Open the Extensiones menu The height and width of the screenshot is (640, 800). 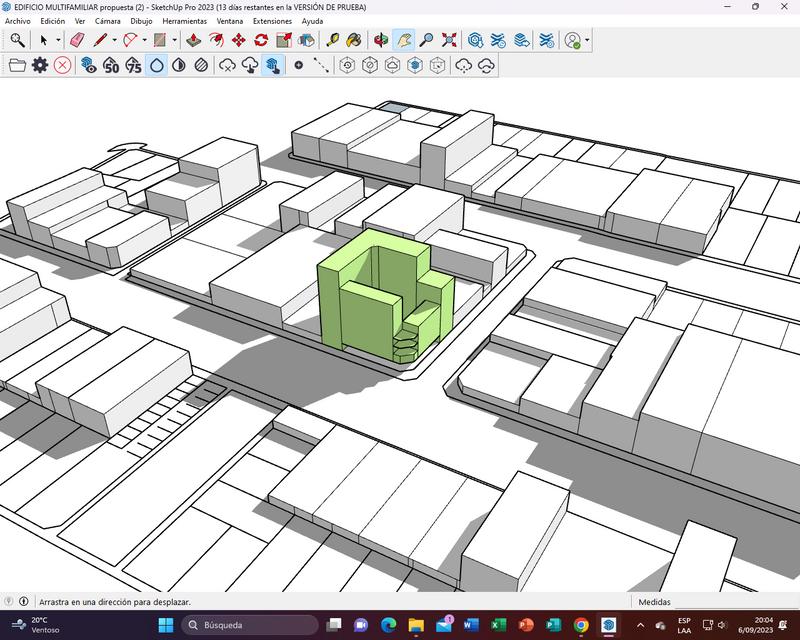272,21
